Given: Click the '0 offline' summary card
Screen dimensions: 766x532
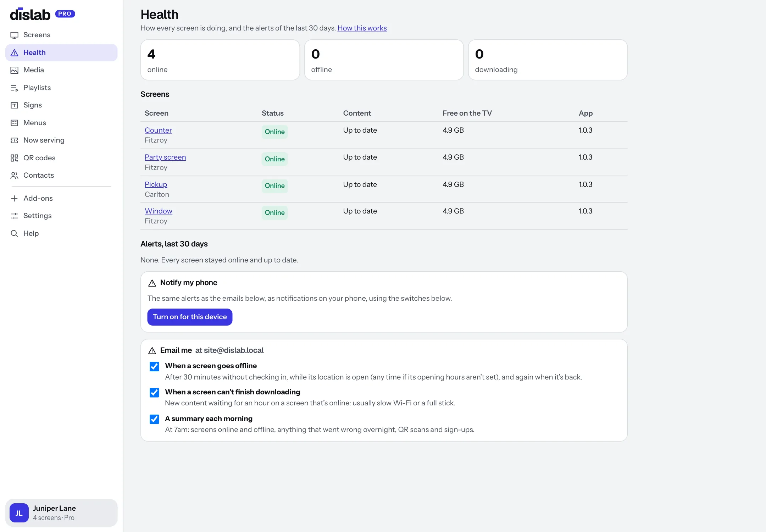Looking at the screenshot, I should [x=384, y=60].
